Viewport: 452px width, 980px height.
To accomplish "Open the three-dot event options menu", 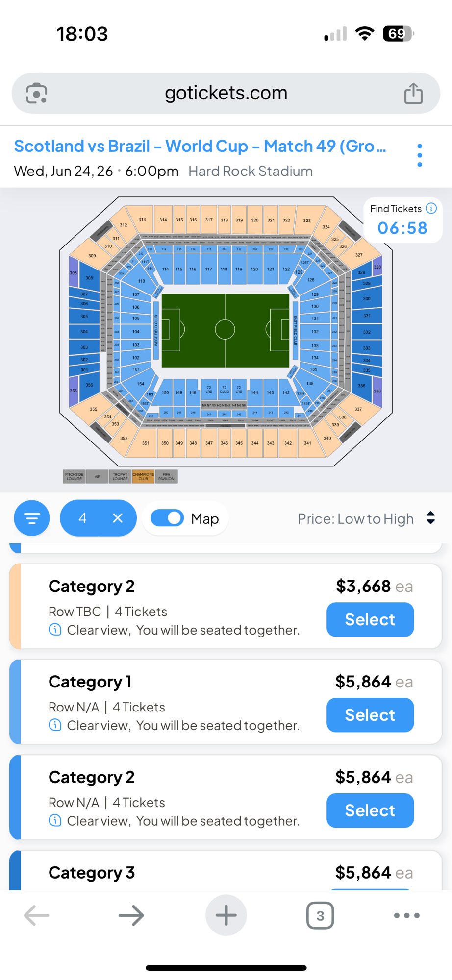I will click(420, 155).
